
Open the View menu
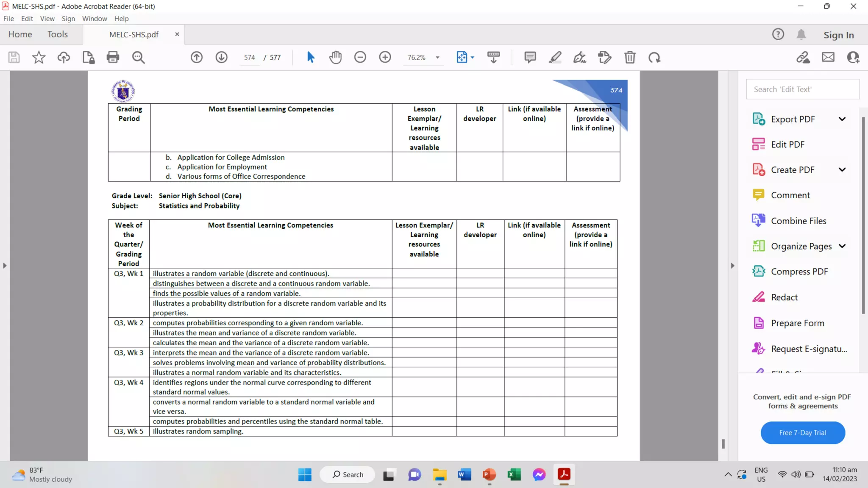[47, 19]
